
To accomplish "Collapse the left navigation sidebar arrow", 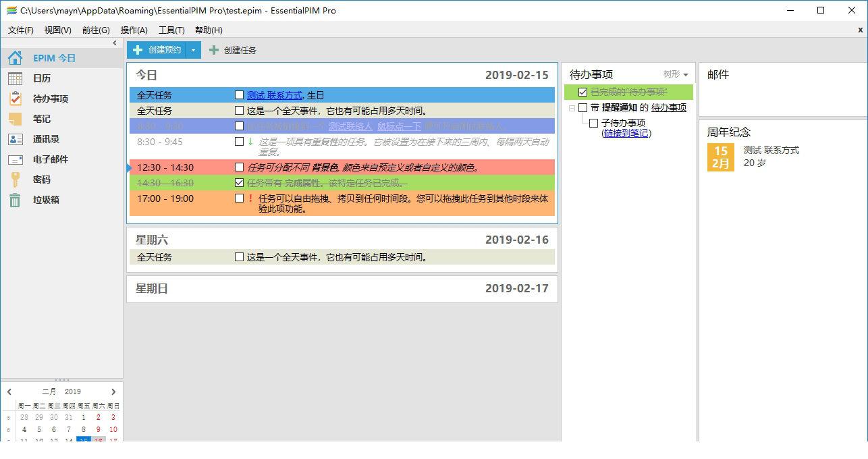I will 115,43.
